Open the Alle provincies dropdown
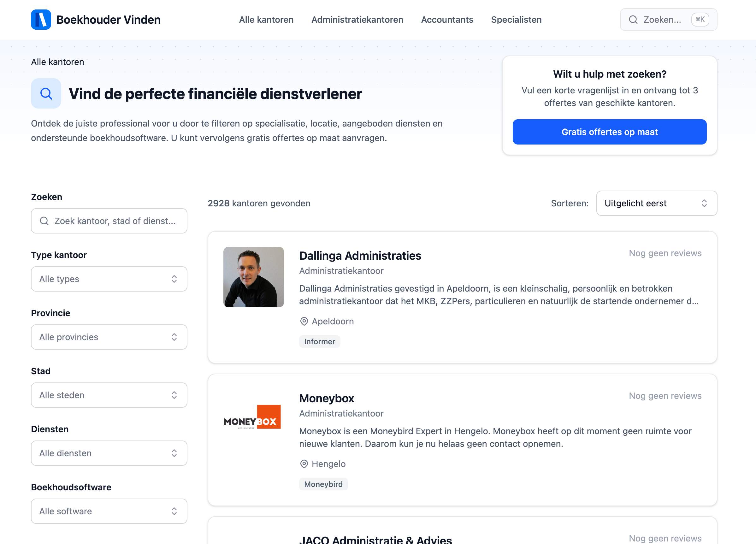The height and width of the screenshot is (544, 756). click(109, 337)
